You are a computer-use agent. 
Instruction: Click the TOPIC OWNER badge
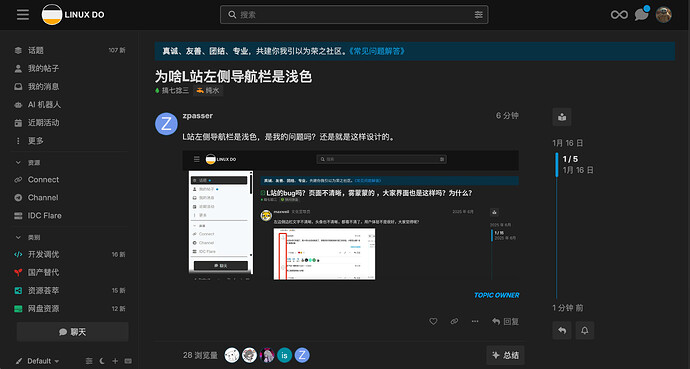tap(496, 295)
